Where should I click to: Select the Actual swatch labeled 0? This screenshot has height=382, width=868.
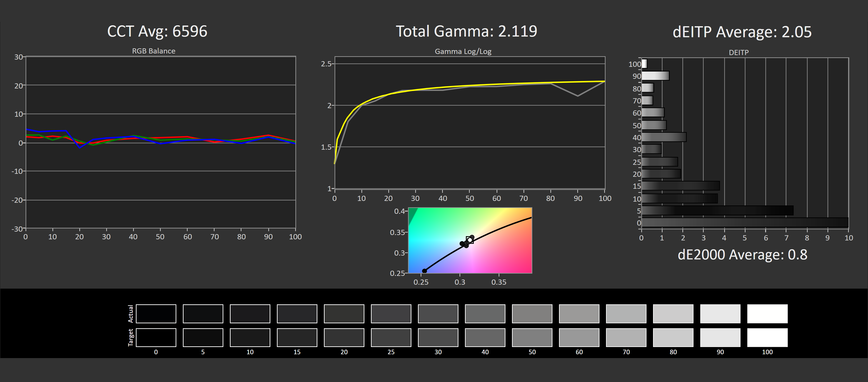click(x=156, y=314)
